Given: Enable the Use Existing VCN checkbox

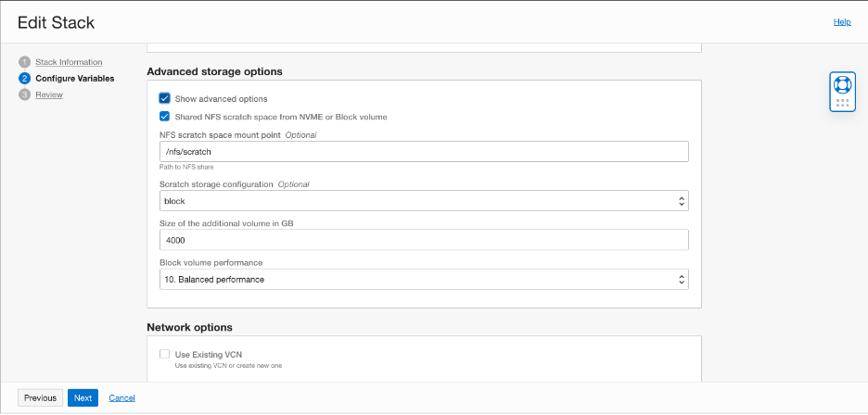Looking at the screenshot, I should pos(164,354).
